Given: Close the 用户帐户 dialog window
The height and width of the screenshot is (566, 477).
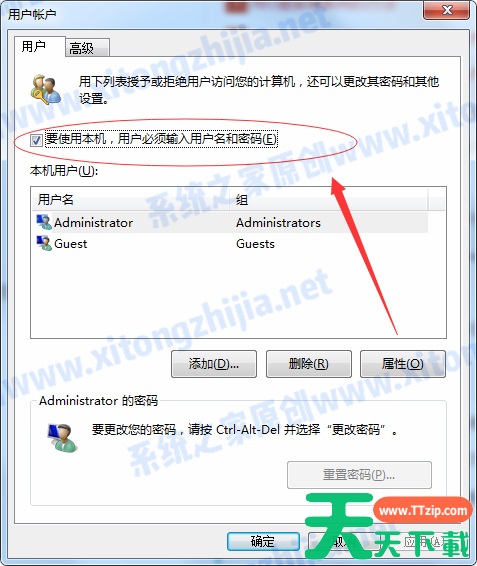Looking at the screenshot, I should pyautogui.click(x=447, y=10).
